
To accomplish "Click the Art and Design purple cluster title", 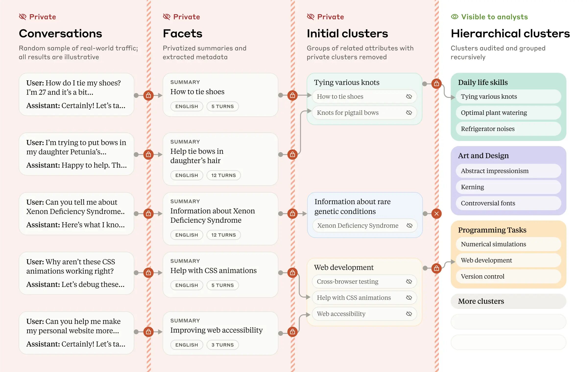I will point(483,155).
